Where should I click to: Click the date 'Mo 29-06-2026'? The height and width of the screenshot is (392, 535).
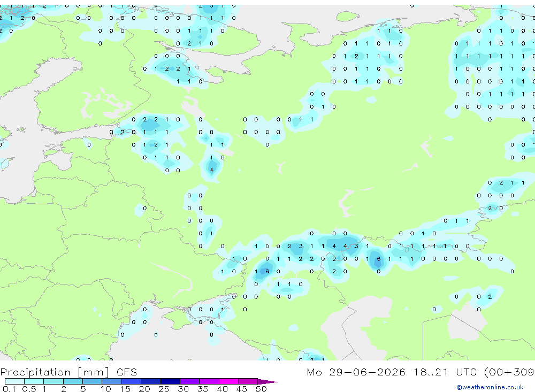(356, 372)
